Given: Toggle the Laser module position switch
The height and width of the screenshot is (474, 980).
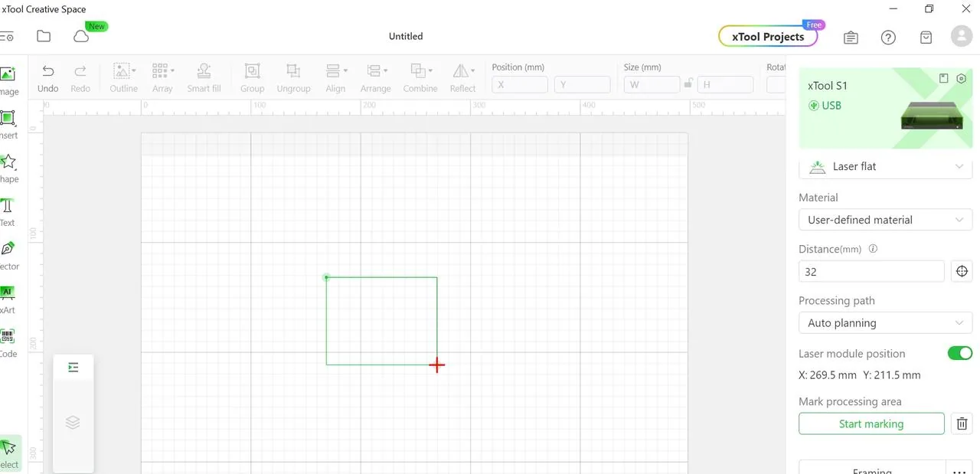Looking at the screenshot, I should (x=960, y=353).
